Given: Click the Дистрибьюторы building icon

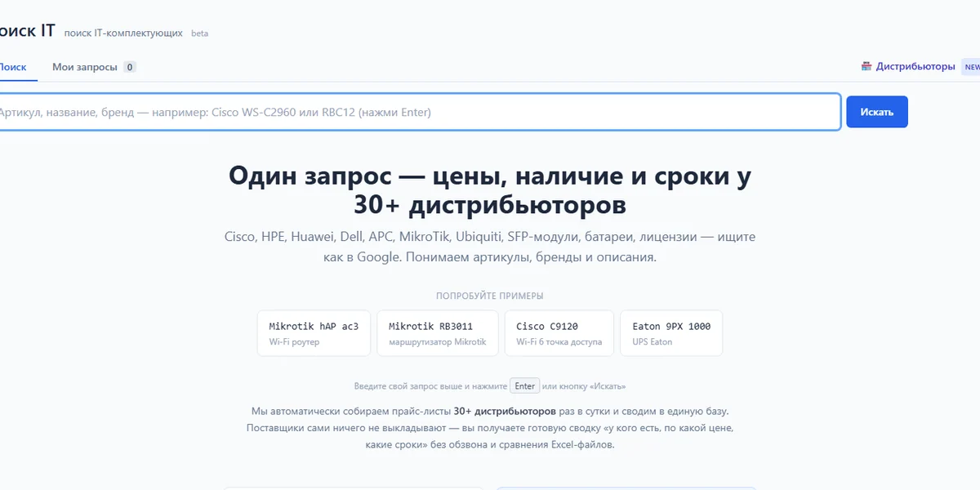Looking at the screenshot, I should pyautogui.click(x=866, y=66).
